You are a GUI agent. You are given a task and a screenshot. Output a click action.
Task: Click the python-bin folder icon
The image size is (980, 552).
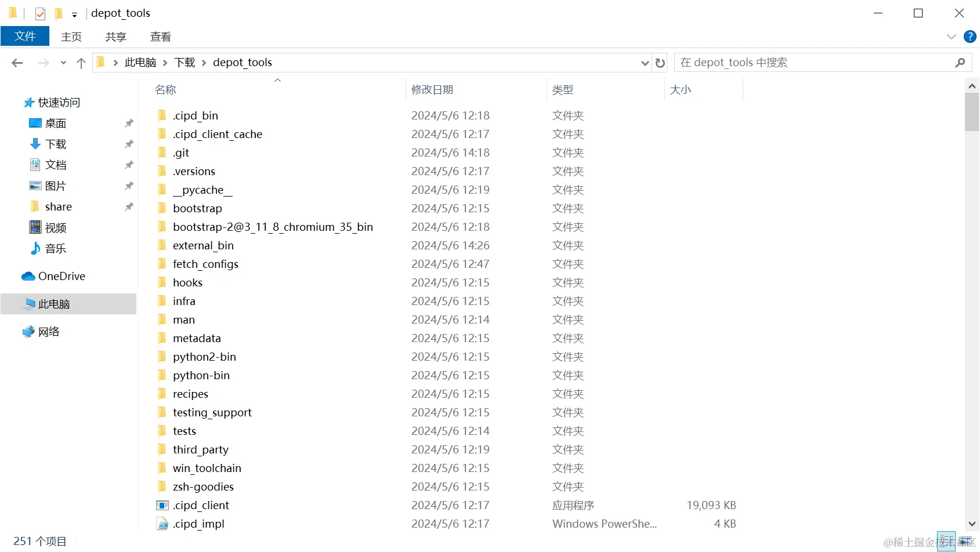(162, 375)
